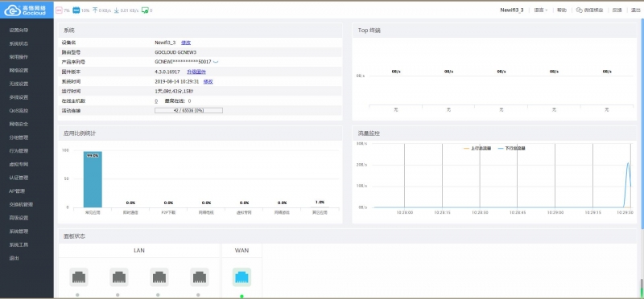644x299 pixels.
Task: Open the QoS sidebar item
Action: click(19, 110)
